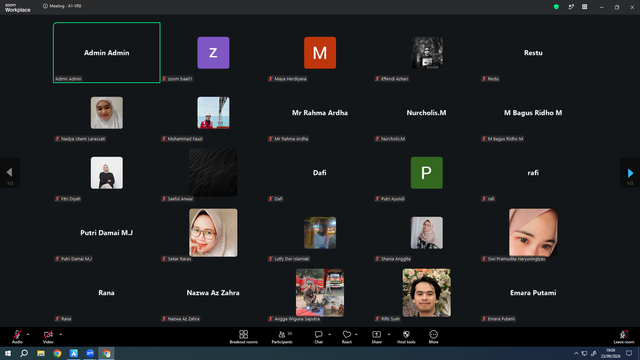Viewport: 640px width, 360px height.
Task: Select Effendi Azhari's profile picture
Action: (427, 53)
